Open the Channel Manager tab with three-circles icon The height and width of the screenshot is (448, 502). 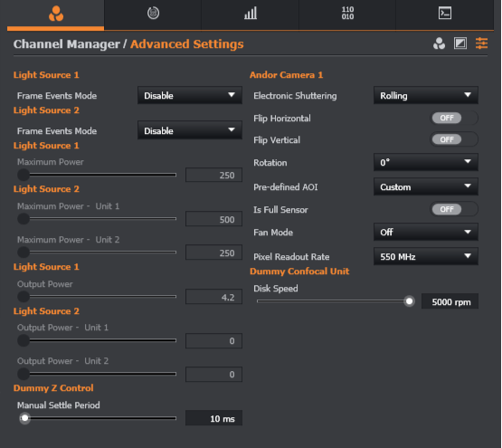click(56, 14)
